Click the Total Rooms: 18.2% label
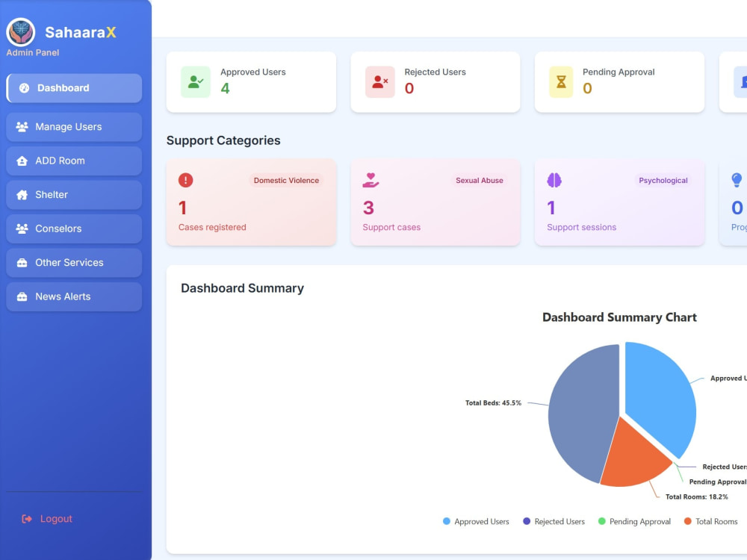 click(x=696, y=497)
